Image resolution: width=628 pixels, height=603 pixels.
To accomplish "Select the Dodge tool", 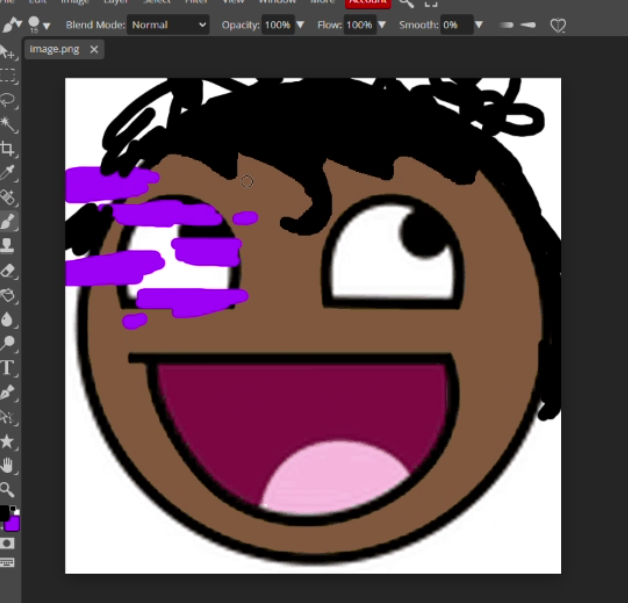I will coord(7,343).
